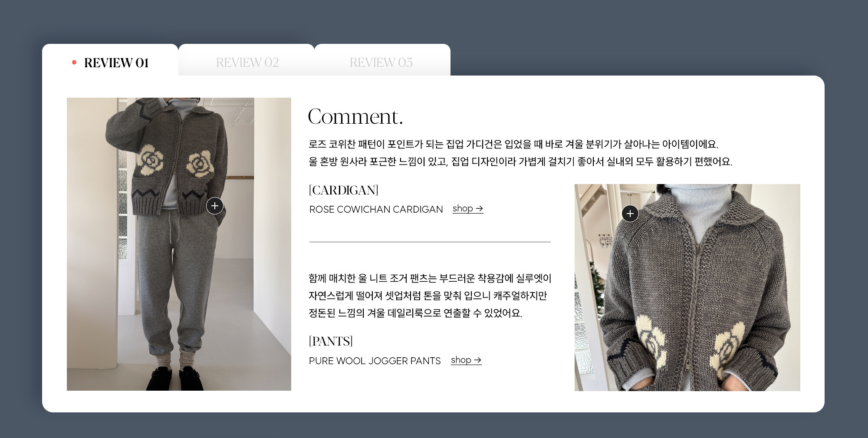Click the arrow next to pants shop link
The image size is (868, 438).
click(x=478, y=360)
